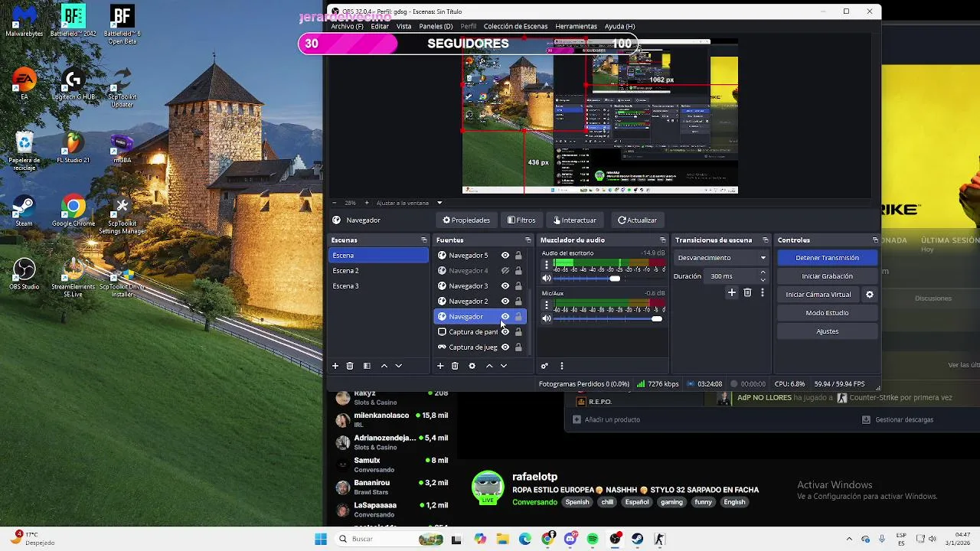Viewport: 980px width, 551px height.
Task: Open options dots for Audio del escritorio
Action: 546,265
